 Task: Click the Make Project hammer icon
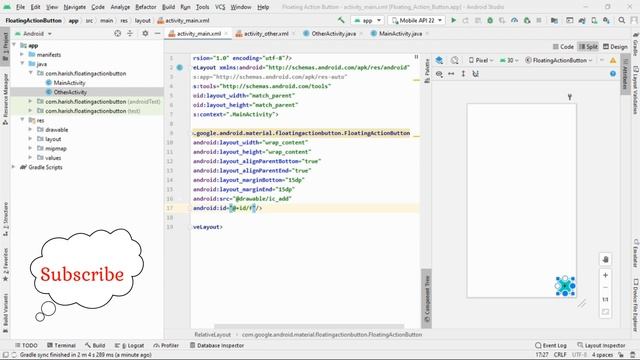(x=341, y=20)
